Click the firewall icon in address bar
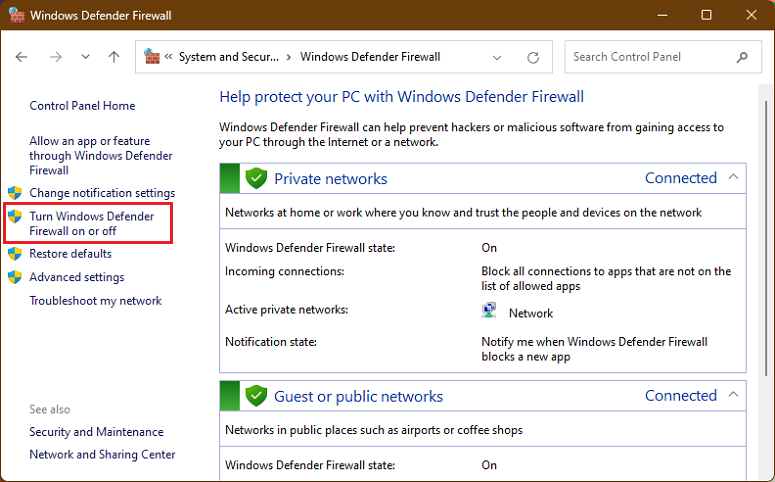Screen dimensions: 775x482 tap(152, 56)
